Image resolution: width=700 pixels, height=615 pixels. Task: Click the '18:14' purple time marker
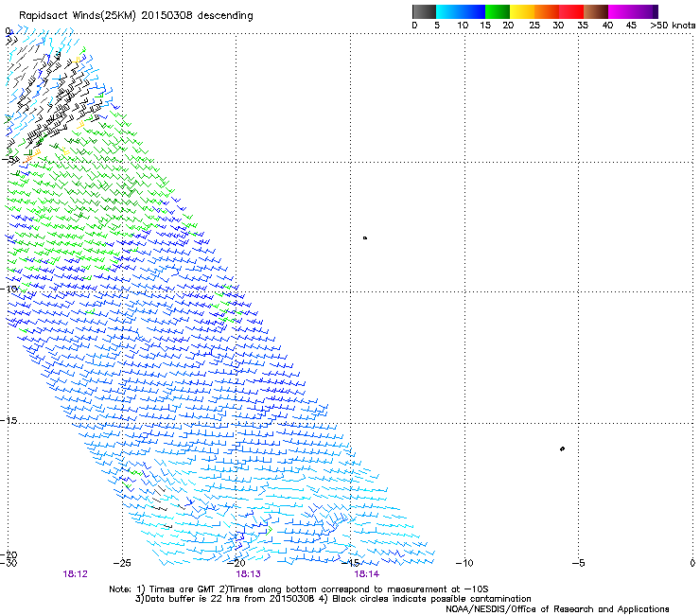[x=366, y=574]
